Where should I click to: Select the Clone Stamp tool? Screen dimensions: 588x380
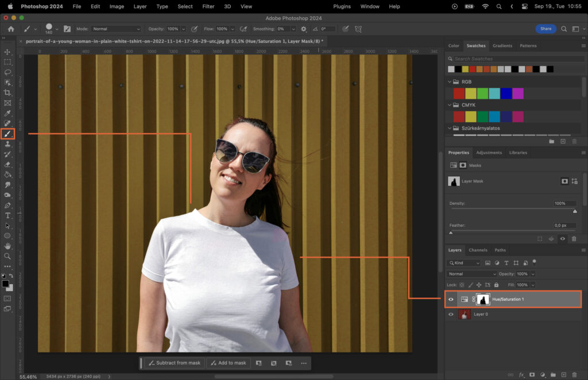7,144
